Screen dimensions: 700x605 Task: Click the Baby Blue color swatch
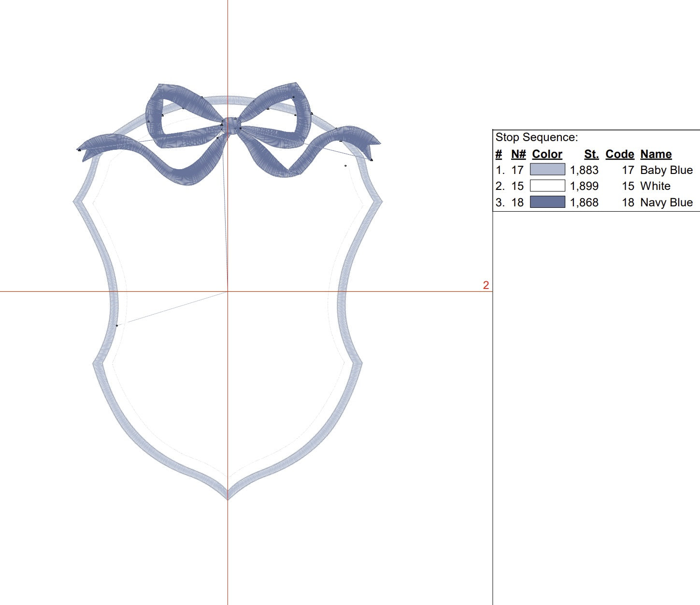[547, 170]
